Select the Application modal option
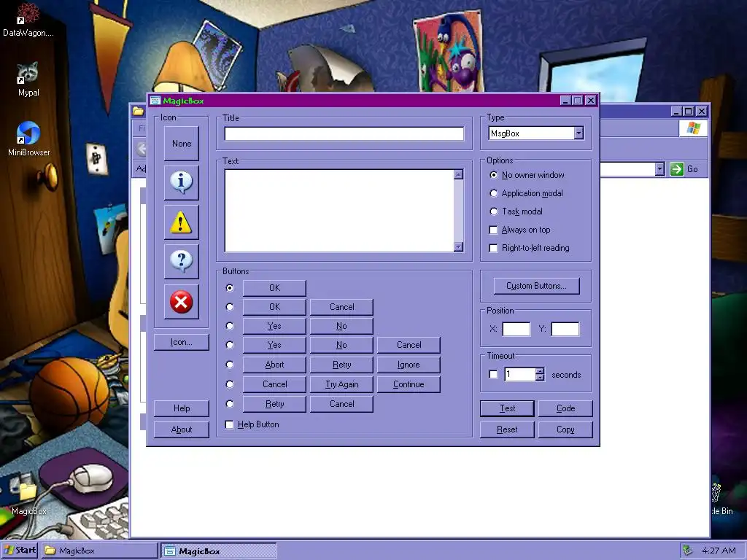The height and width of the screenshot is (560, 747). pyautogui.click(x=527, y=193)
